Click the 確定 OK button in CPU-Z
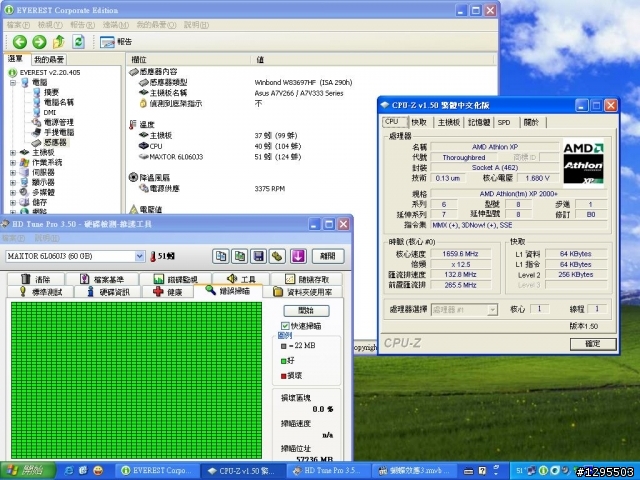The width and height of the screenshot is (640, 480). 593,344
